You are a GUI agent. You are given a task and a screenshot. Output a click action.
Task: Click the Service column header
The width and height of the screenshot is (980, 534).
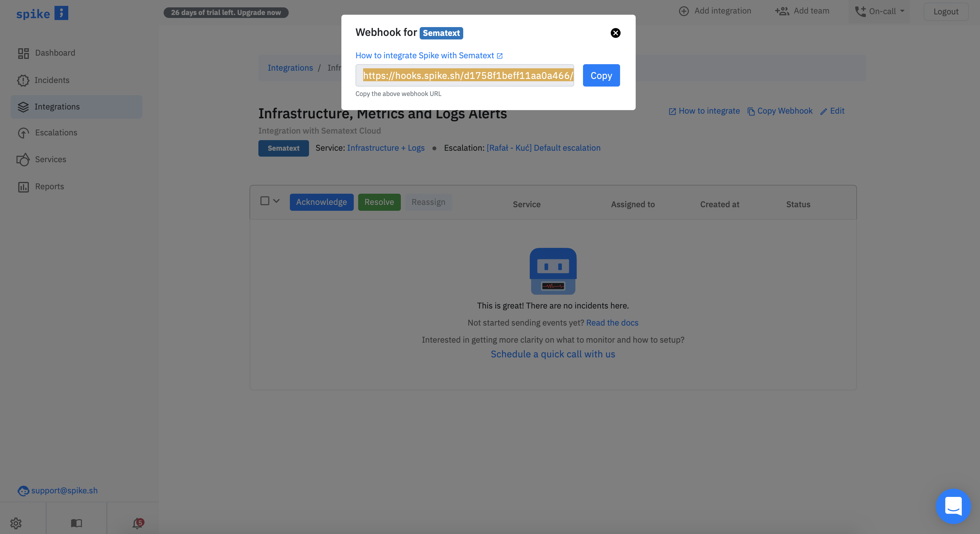526,204
